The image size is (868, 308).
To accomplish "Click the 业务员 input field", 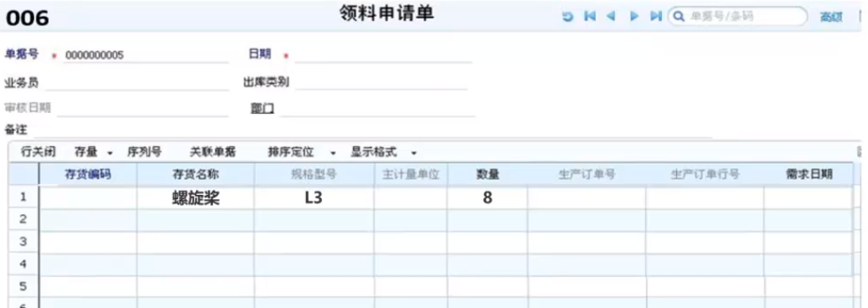I will click(137, 83).
